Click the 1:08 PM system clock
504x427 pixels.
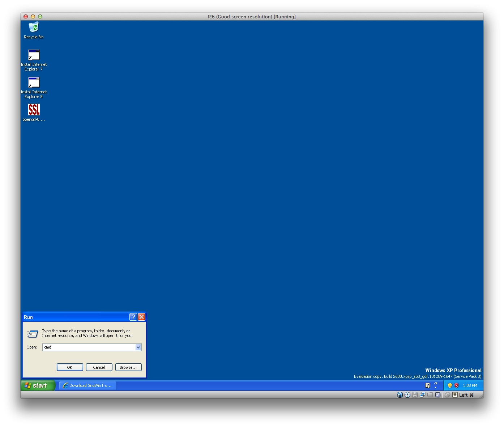(470, 385)
